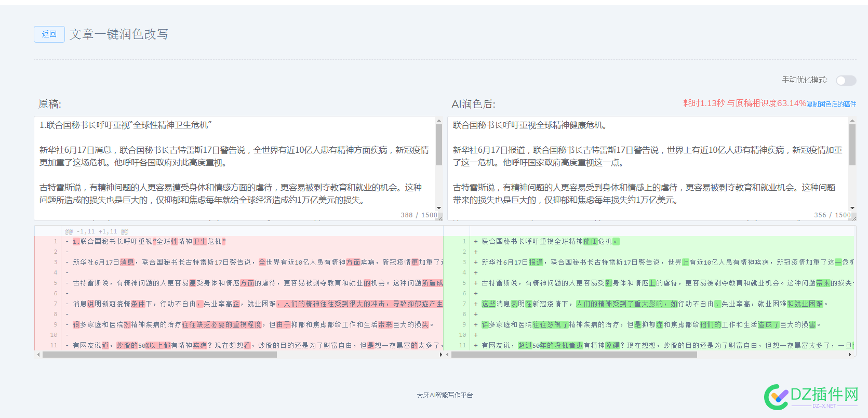The image size is (868, 418).
Task: Click removed line 11 '有网友说道'
Action: pos(239,346)
